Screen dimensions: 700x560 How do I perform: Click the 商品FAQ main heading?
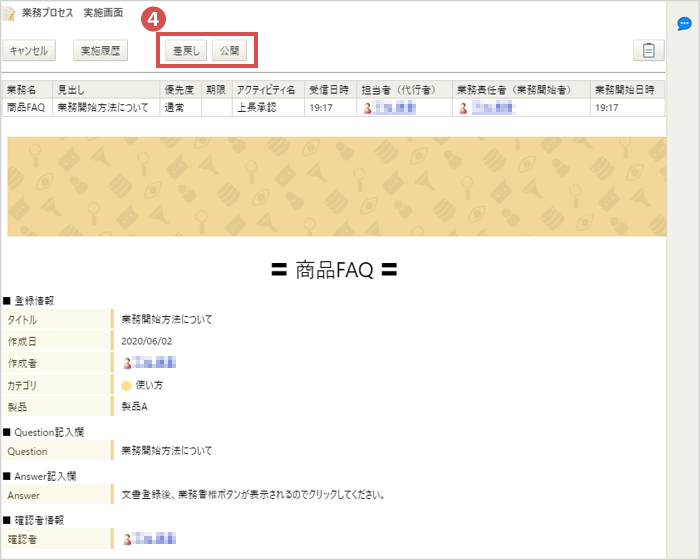pos(334,270)
